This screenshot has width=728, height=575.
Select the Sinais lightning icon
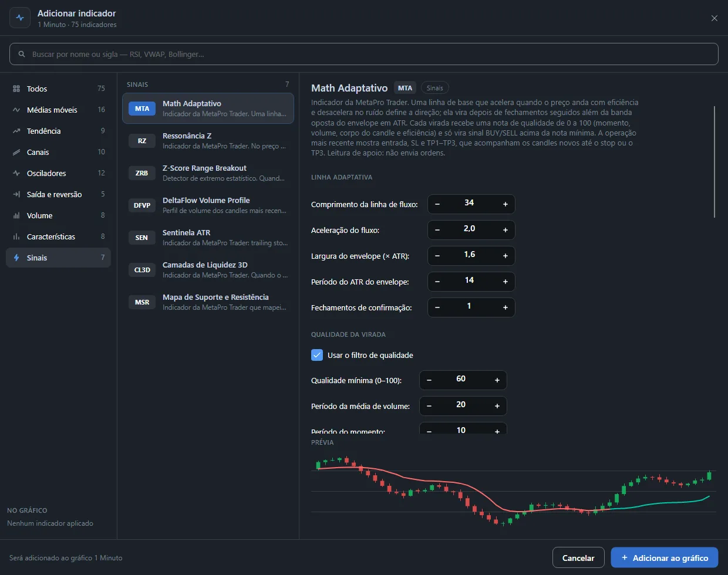click(16, 258)
